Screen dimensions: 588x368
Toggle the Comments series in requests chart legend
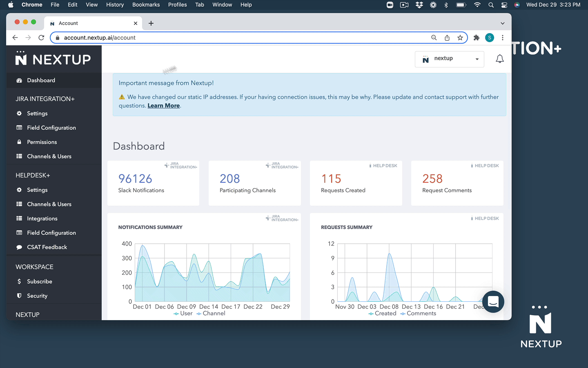click(418, 313)
